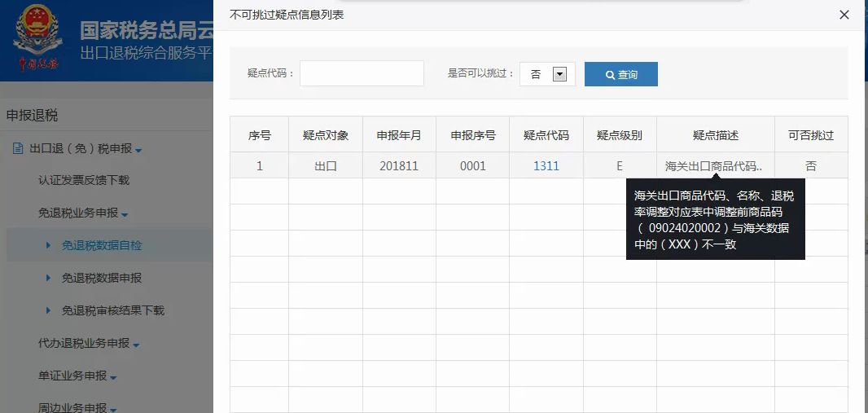Click the 可否挑过 column header
868x413 pixels.
click(811, 135)
